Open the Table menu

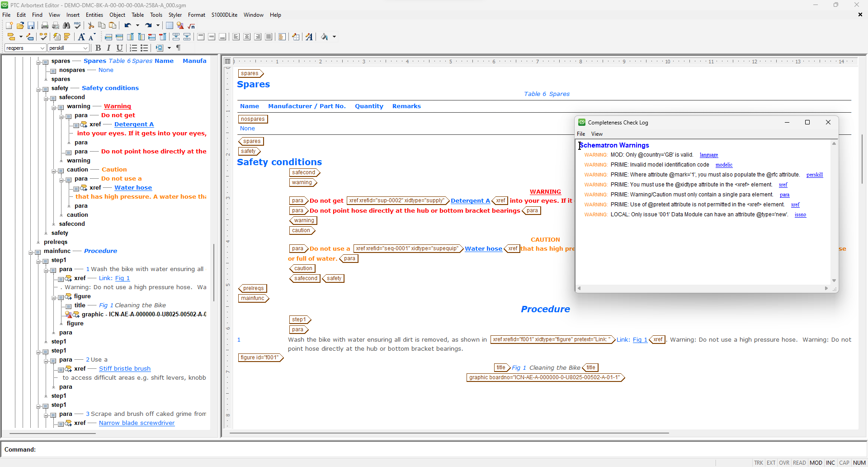137,15
